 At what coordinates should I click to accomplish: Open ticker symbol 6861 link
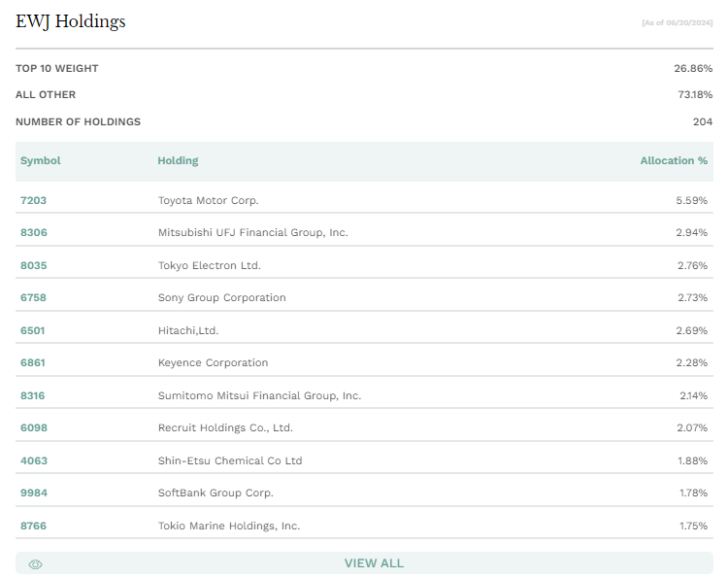[x=33, y=362]
